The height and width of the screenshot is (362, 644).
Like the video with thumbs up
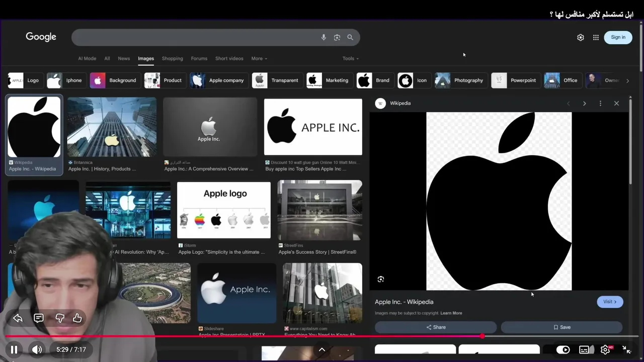(x=77, y=318)
